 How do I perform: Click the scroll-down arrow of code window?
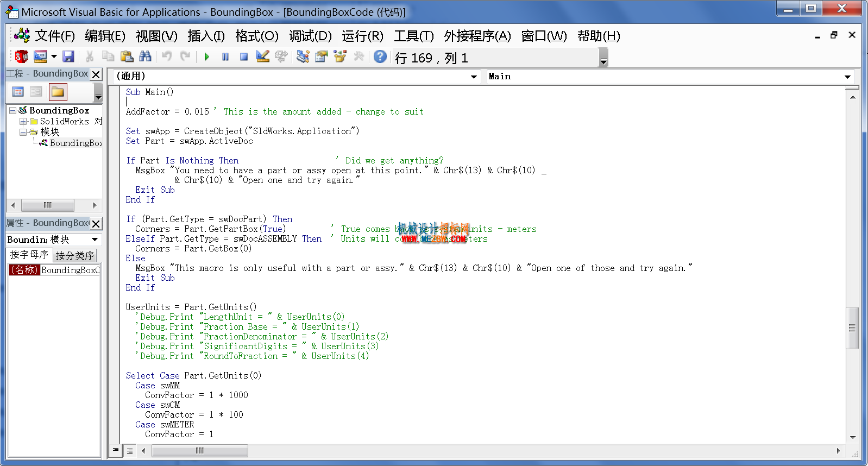click(852, 437)
